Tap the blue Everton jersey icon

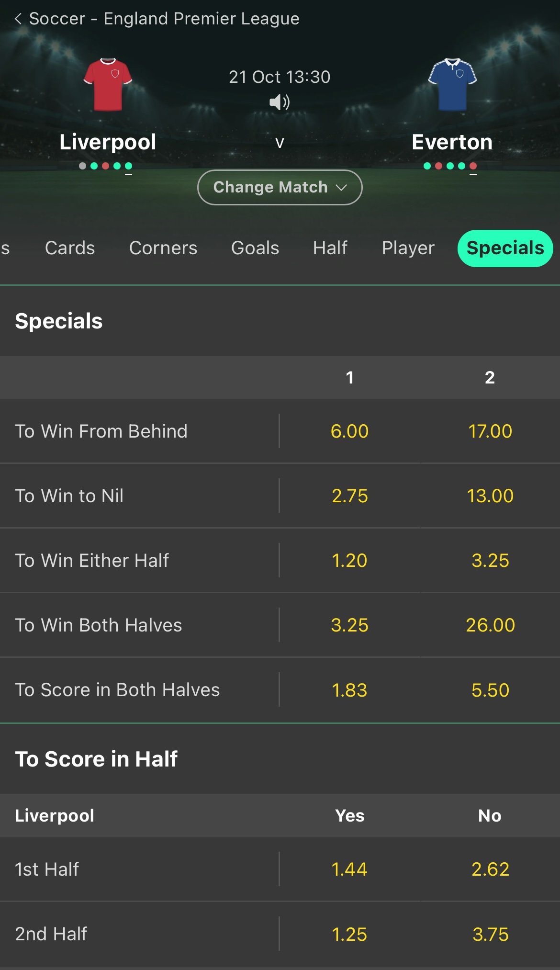coord(452,84)
